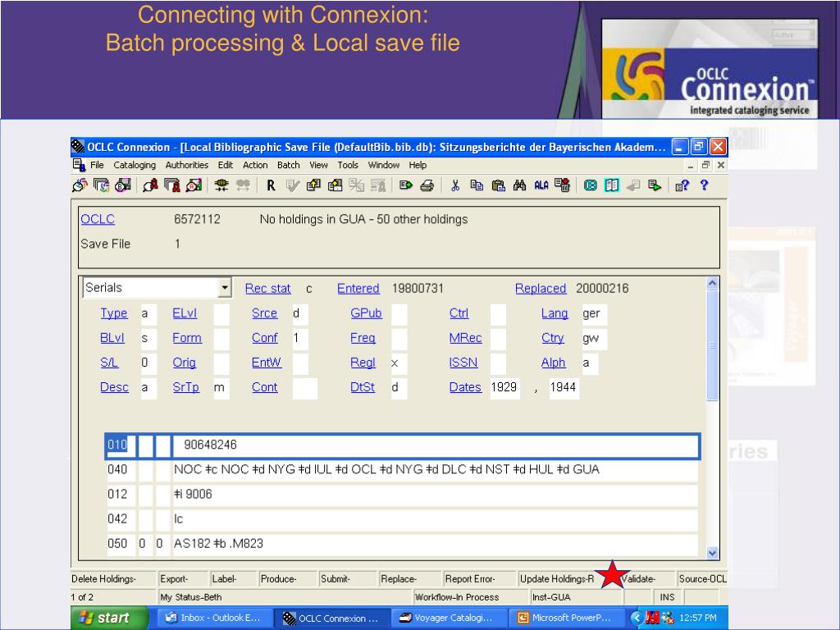
Task: Open the Action menu
Action: [x=255, y=165]
